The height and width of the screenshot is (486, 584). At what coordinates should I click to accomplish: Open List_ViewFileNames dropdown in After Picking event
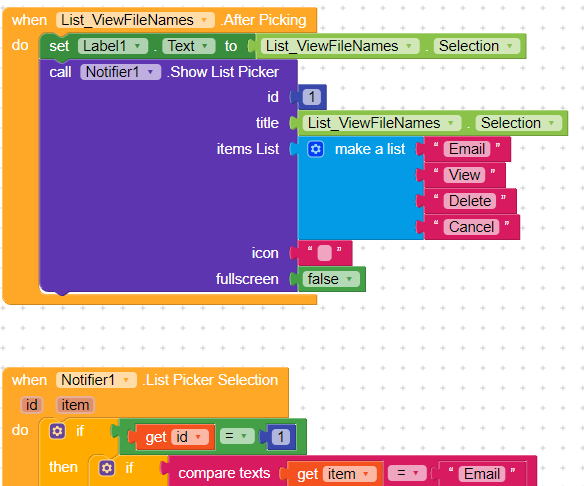(135, 20)
